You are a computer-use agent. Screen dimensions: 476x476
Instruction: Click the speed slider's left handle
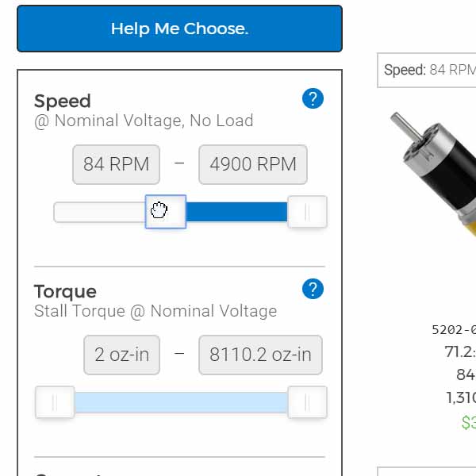(x=166, y=212)
